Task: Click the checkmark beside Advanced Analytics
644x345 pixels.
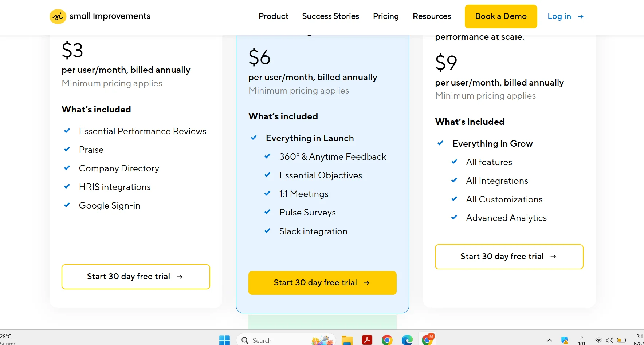Action: pos(454,217)
